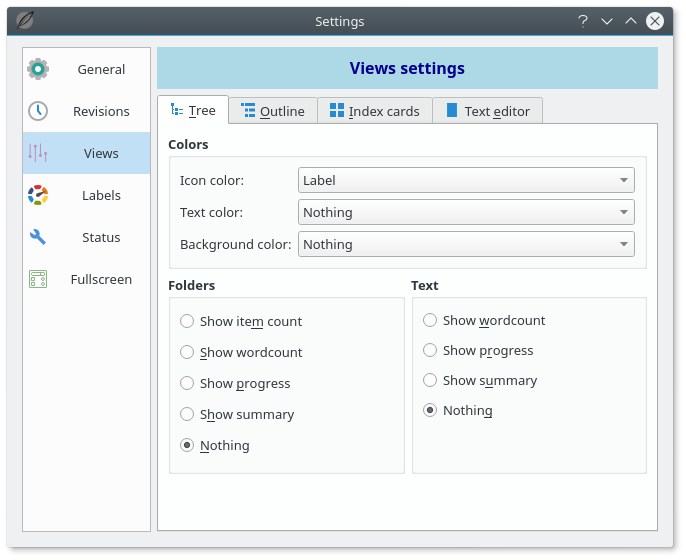Click the Status wrench icon
Viewport: 686px width, 560px height.
[x=38, y=237]
